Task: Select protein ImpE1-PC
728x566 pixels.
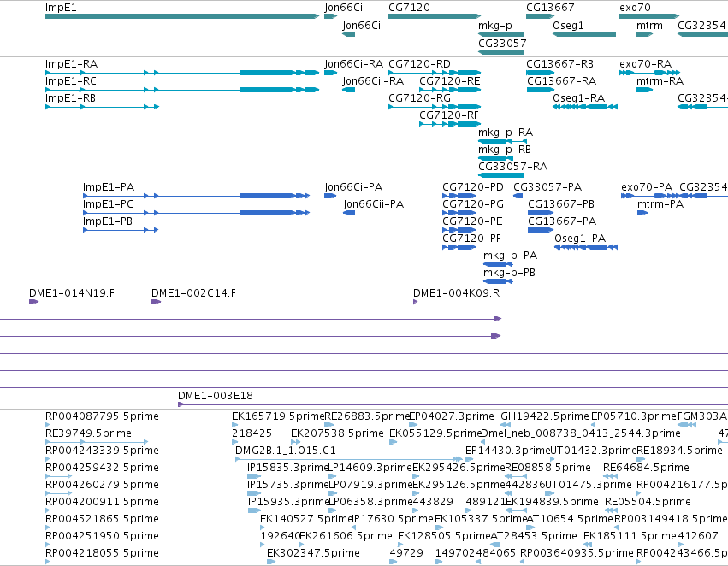Action: click(x=196, y=213)
